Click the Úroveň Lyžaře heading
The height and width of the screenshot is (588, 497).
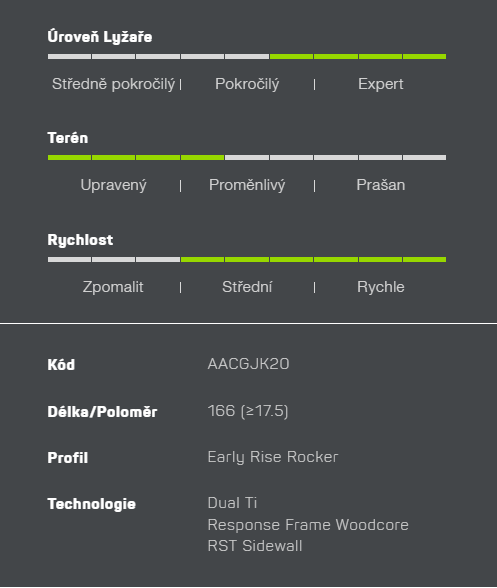click(100, 37)
